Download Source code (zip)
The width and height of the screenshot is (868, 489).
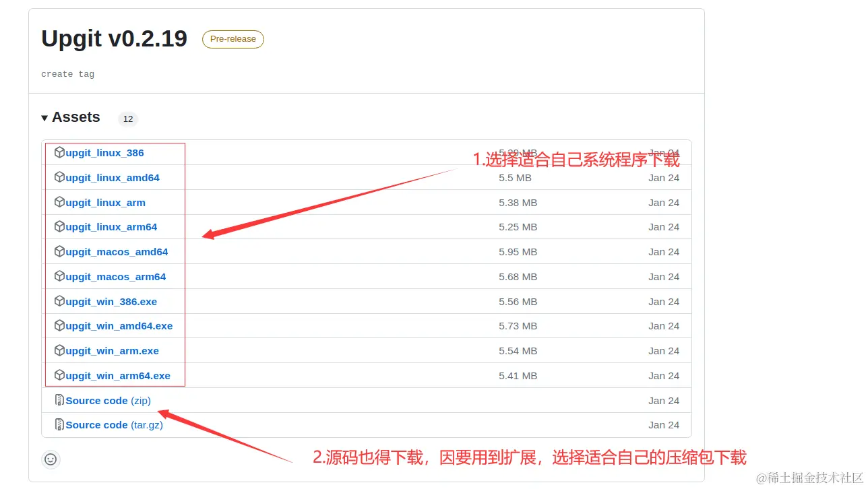click(108, 401)
